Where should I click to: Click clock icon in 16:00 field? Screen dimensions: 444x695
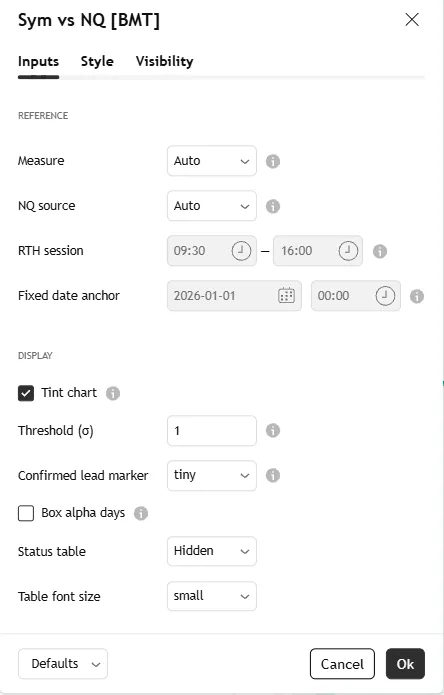point(348,251)
